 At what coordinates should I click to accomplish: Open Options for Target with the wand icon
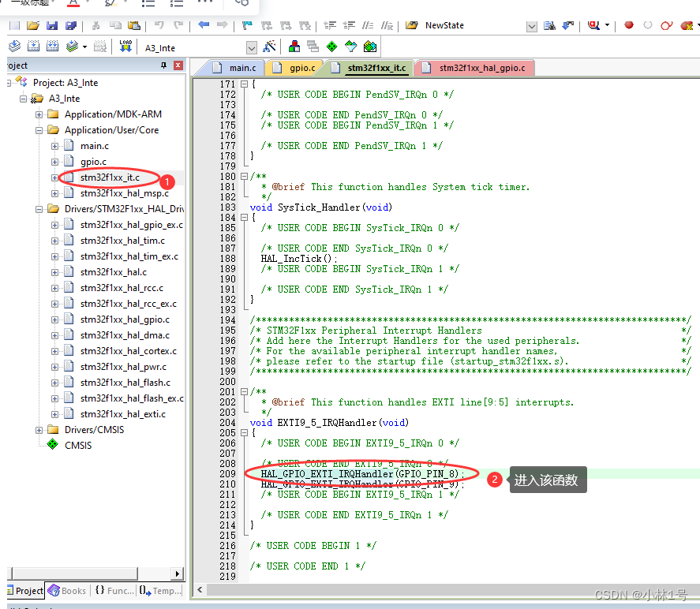click(269, 46)
